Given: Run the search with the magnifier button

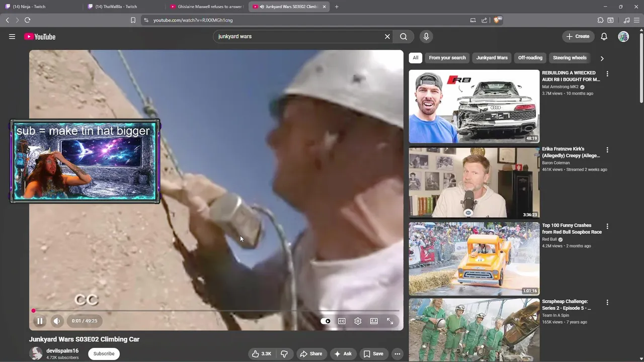Looking at the screenshot, I should (x=404, y=36).
